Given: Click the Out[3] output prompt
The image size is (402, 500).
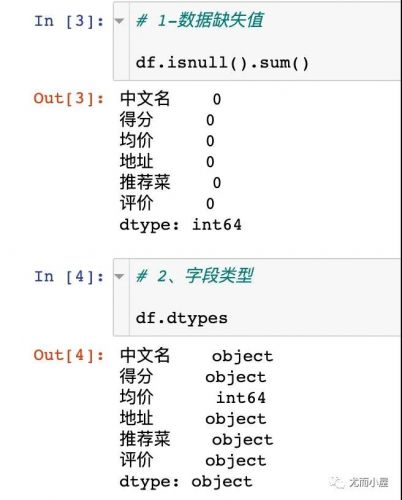Looking at the screenshot, I should tap(69, 98).
